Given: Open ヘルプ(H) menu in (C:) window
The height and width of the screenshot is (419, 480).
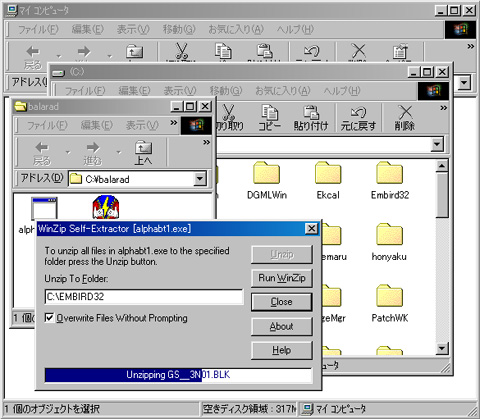Looking at the screenshot, I should [342, 91].
